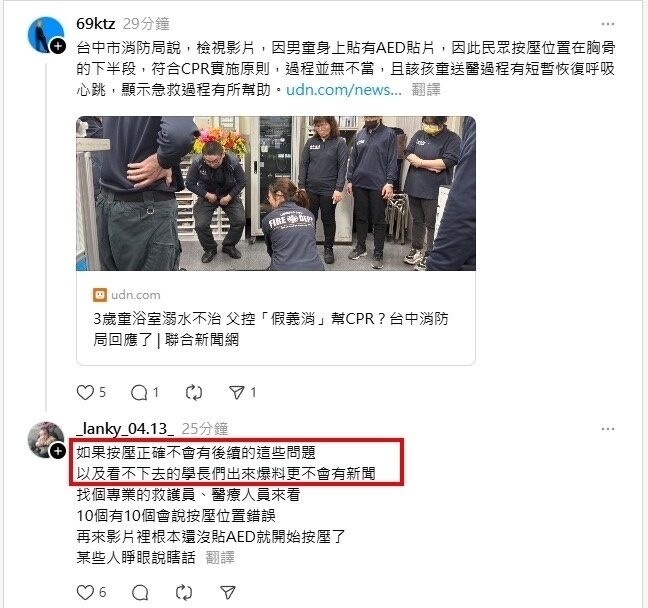Repost the _lanky_04.13_ reply

click(184, 592)
